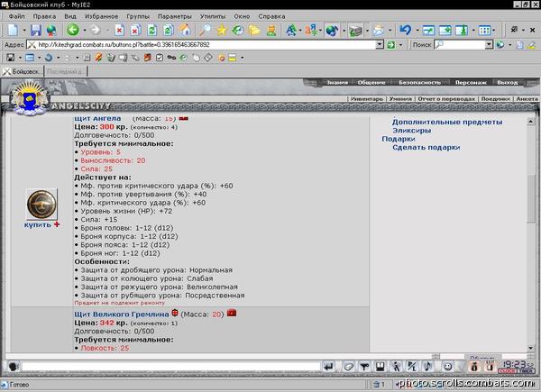
Task: Go to the Home page icon
Action: click(x=185, y=31)
